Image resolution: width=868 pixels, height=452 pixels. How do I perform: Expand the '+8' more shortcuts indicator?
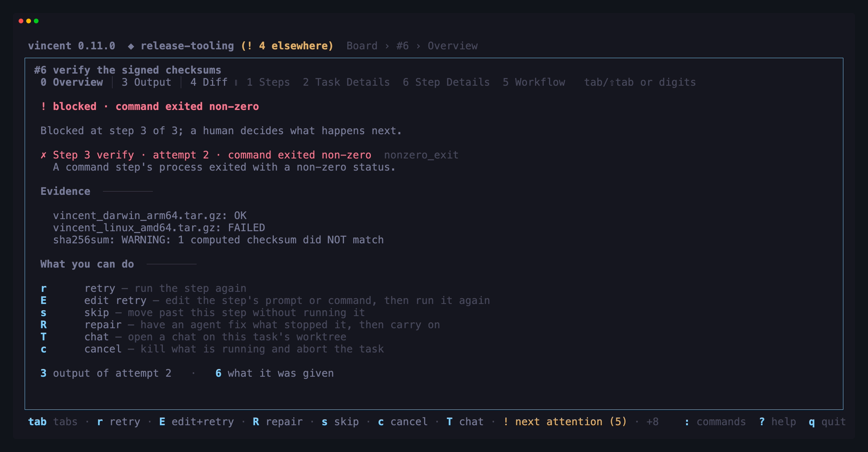(652, 422)
